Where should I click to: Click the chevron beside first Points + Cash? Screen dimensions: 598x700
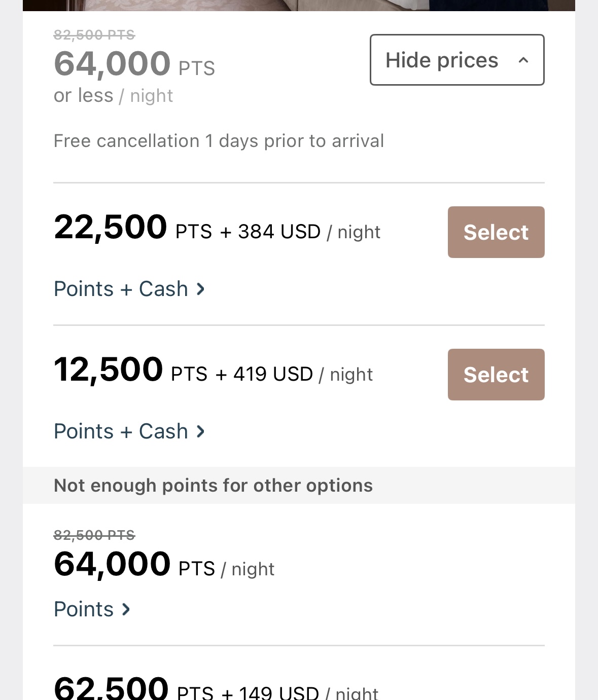pos(201,289)
